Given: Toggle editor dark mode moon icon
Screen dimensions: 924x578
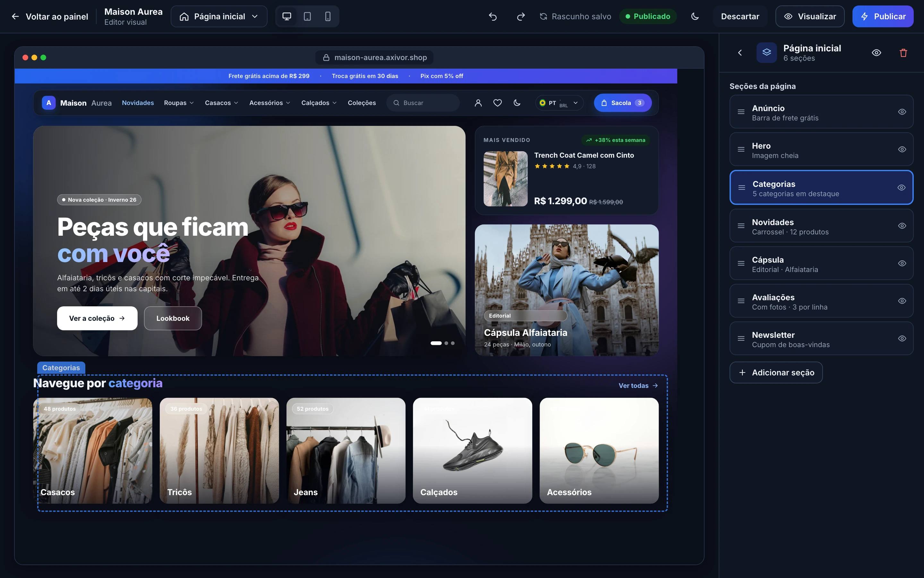Looking at the screenshot, I should point(695,16).
